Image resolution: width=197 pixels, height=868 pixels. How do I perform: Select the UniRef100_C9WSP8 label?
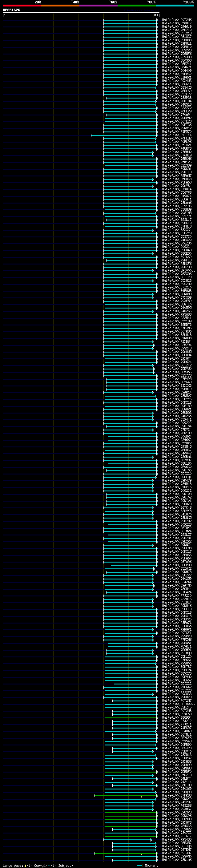pos(176,812)
